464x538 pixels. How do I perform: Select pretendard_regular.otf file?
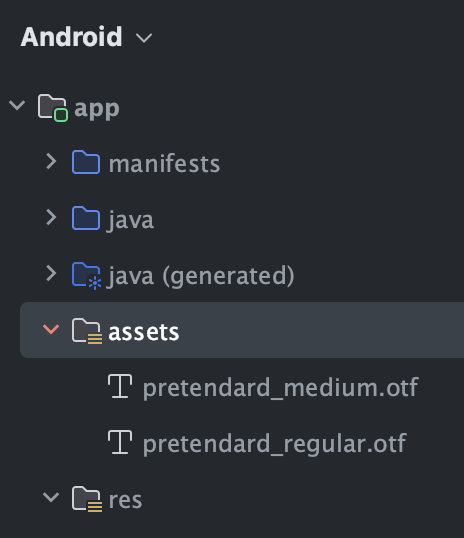[x=275, y=444]
